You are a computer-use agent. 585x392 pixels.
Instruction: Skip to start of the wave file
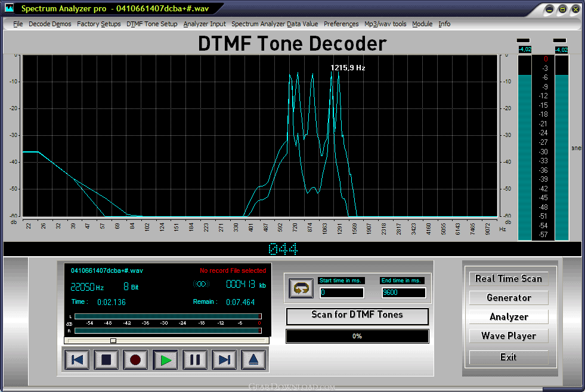[x=78, y=360]
